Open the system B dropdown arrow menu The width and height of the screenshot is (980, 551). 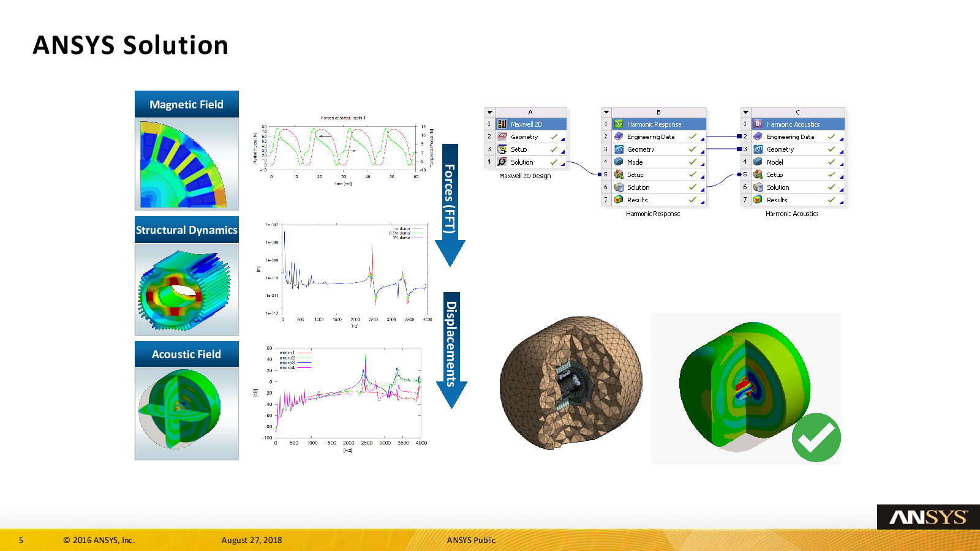[606, 113]
